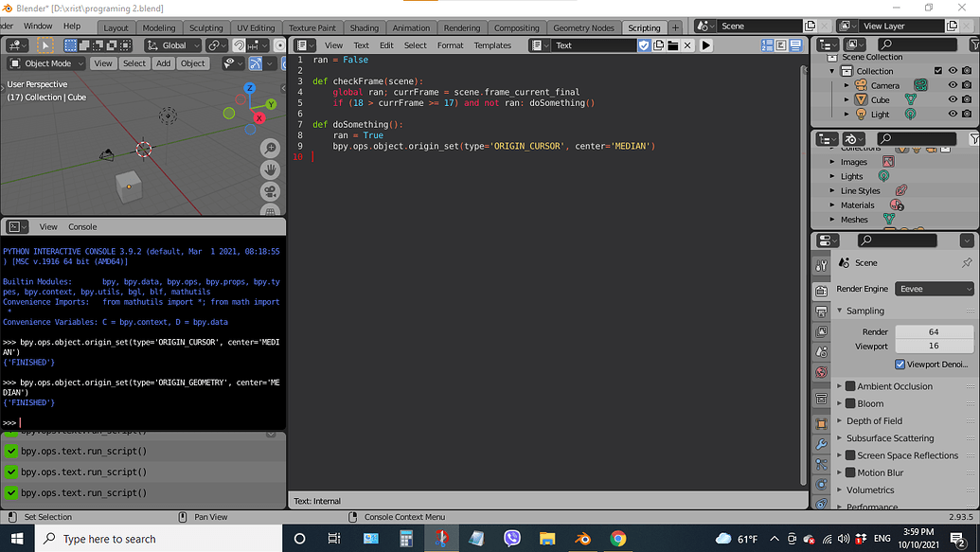This screenshot has width=980, height=552.
Task: Toggle camera view in viewport
Action: (x=270, y=191)
